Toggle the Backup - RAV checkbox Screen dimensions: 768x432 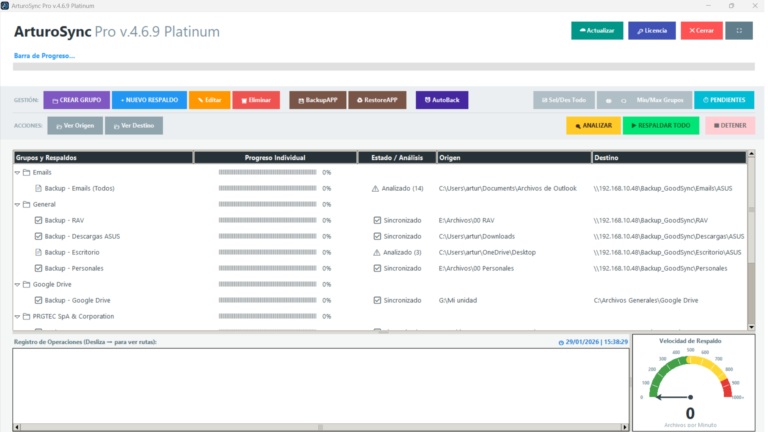39,220
